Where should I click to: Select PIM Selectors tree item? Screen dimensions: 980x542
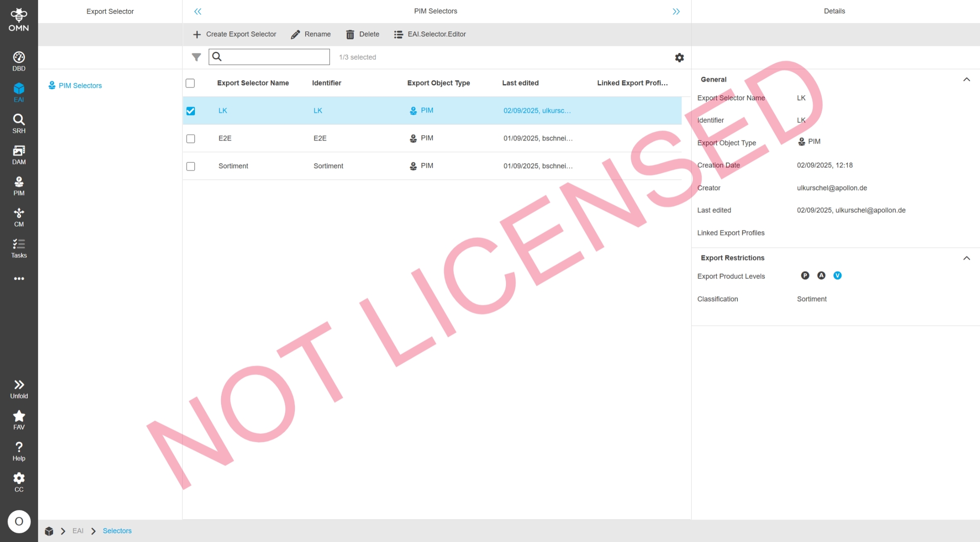(x=80, y=85)
